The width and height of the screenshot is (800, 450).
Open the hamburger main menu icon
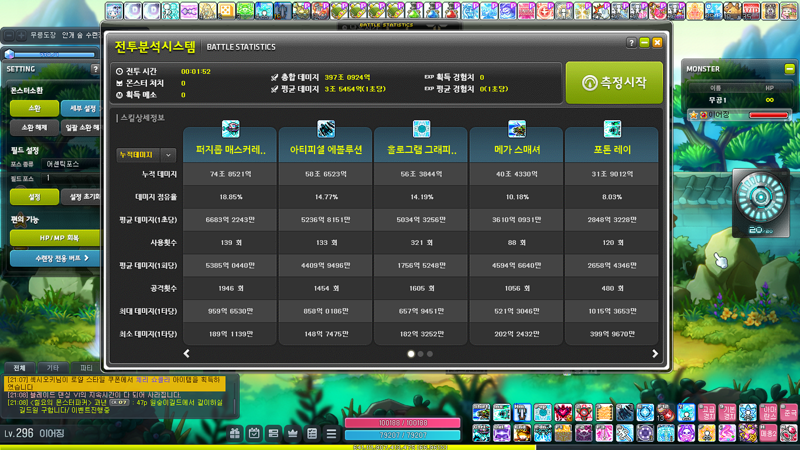(331, 434)
